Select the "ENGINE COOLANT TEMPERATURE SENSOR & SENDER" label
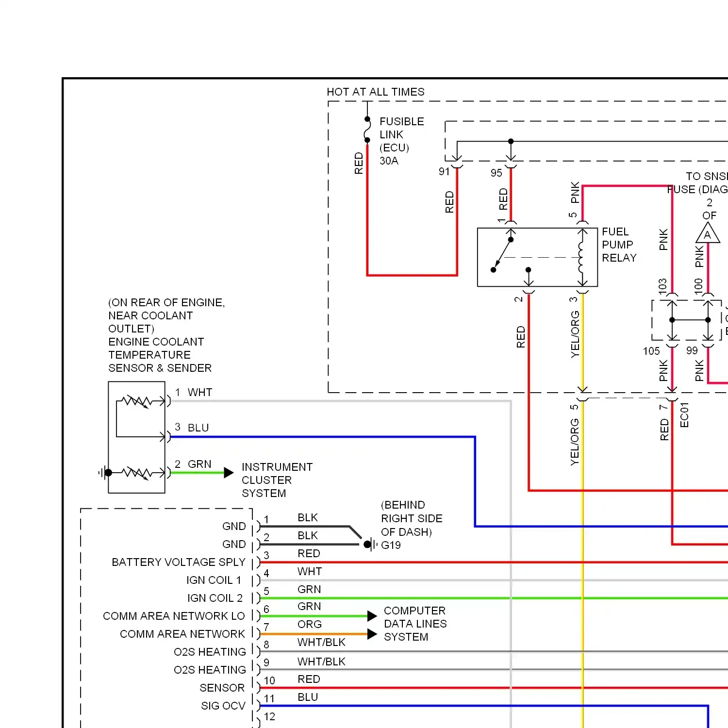 pyautogui.click(x=160, y=355)
